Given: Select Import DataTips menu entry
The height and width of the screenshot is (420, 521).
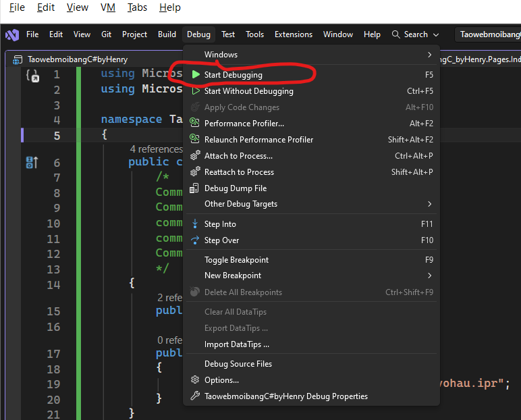Looking at the screenshot, I should tap(237, 344).
